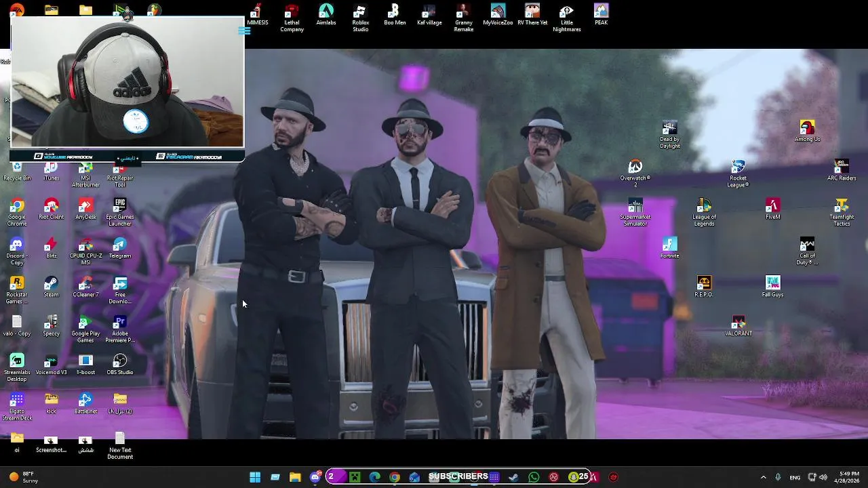Viewport: 868px width, 488px height.
Task: Open the iTunes desktop shortcut
Action: 52,171
